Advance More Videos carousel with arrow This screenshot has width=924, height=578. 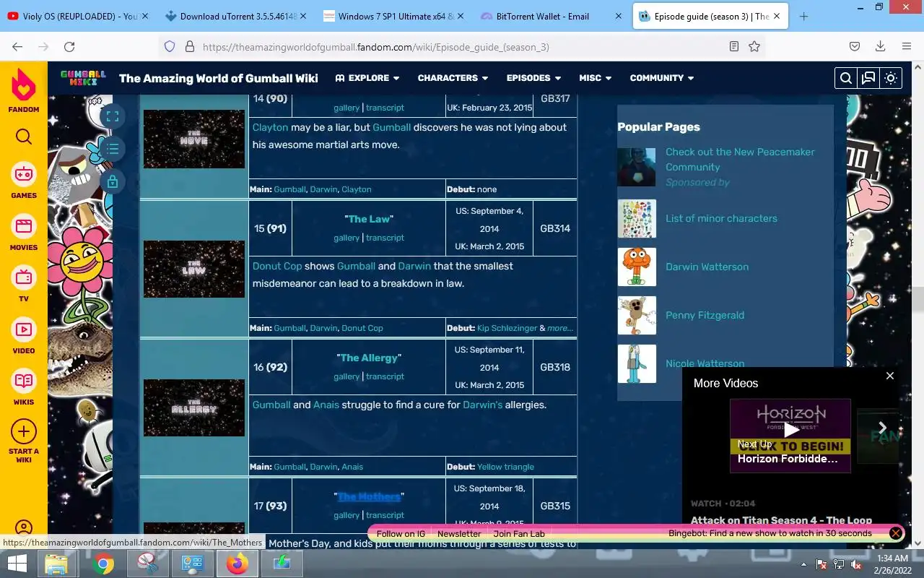click(x=882, y=428)
